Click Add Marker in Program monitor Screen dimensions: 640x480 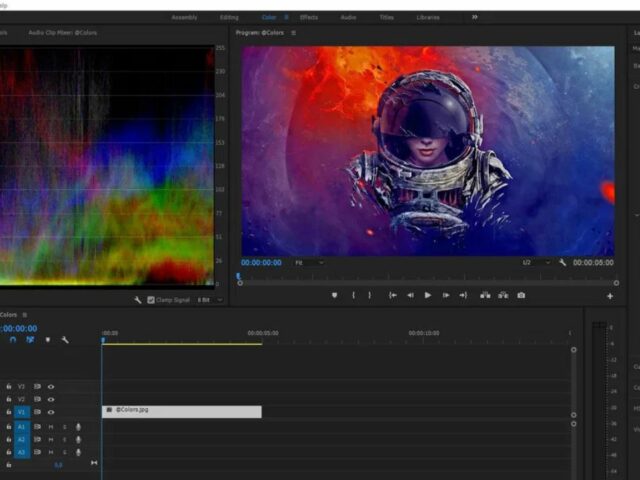pos(335,295)
